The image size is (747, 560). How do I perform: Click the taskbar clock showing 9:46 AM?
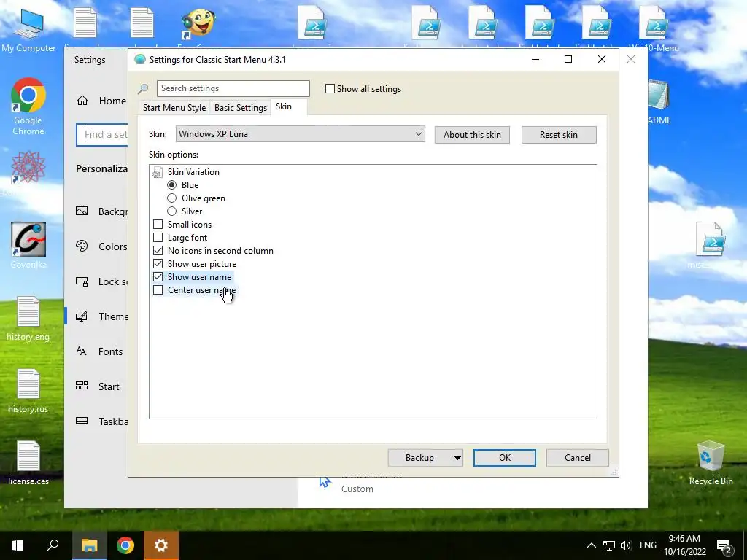click(684, 545)
